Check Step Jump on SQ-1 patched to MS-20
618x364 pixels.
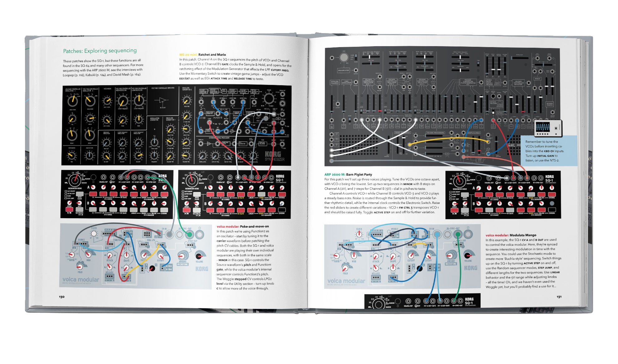[x=183, y=199]
